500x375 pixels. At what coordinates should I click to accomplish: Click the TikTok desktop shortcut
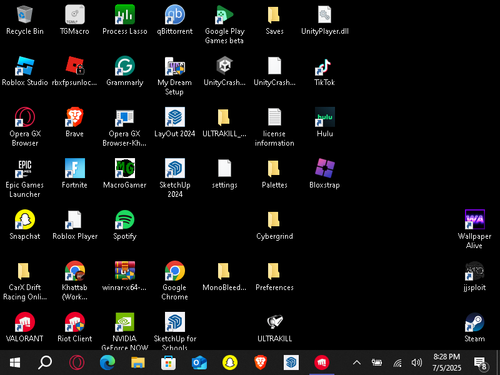(x=324, y=67)
